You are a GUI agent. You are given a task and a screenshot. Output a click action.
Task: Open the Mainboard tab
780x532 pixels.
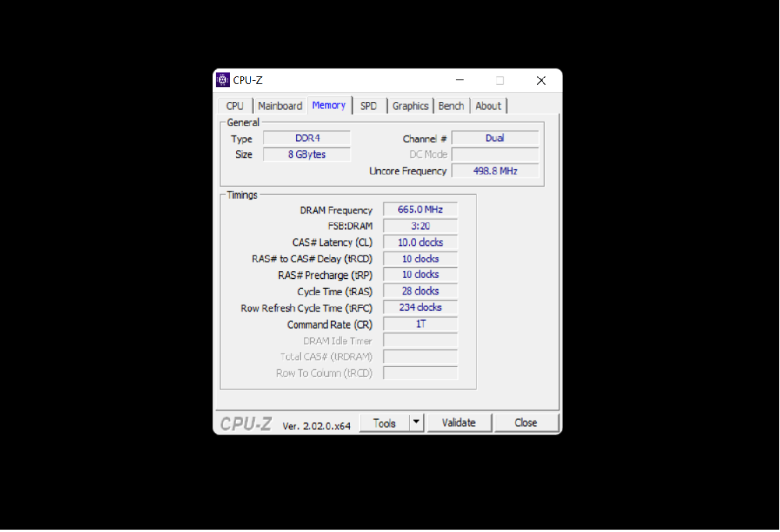pyautogui.click(x=280, y=106)
